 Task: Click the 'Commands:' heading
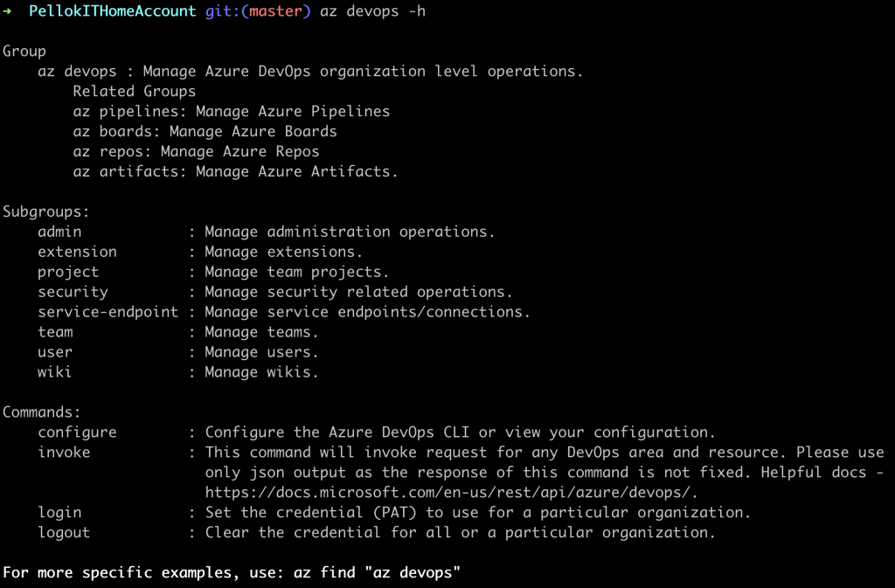pos(42,412)
